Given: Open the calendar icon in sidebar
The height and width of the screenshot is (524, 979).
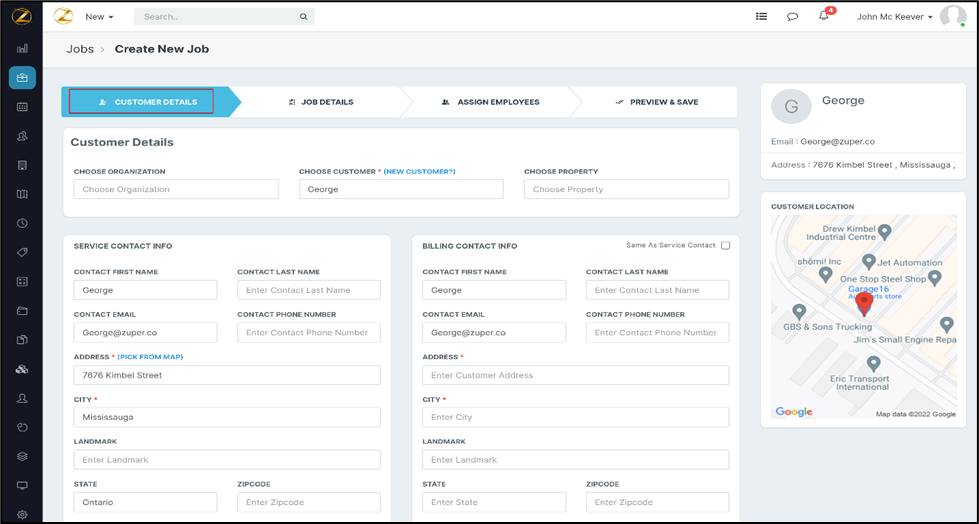Looking at the screenshot, I should pyautogui.click(x=22, y=107).
